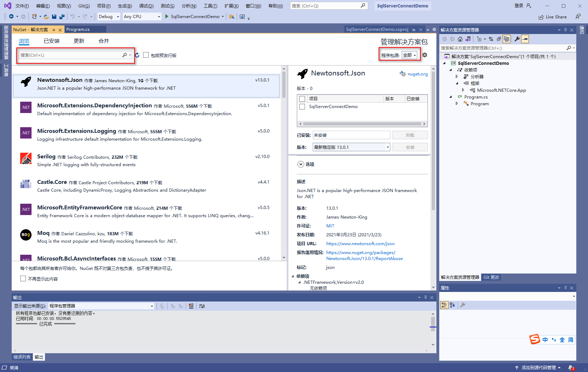Click the 安装 button for Newtonsoft.Json
Viewport: 588px width, 372px height.
pos(410,147)
